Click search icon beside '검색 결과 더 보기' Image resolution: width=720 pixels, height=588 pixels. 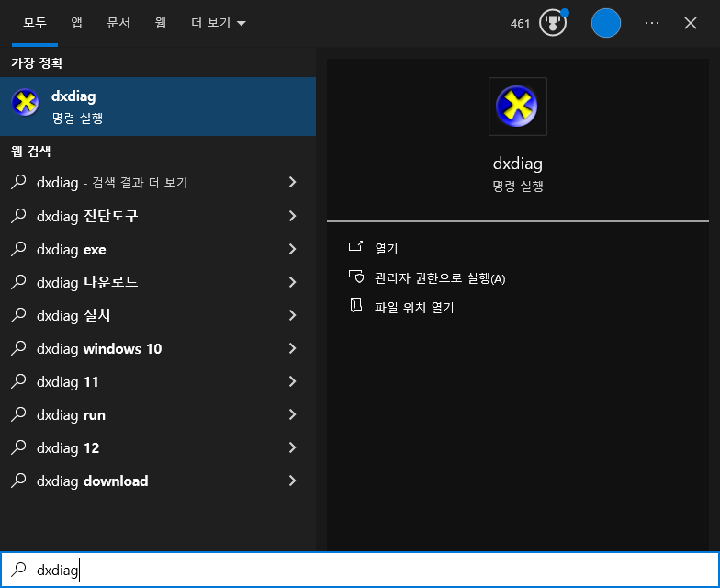tap(18, 182)
